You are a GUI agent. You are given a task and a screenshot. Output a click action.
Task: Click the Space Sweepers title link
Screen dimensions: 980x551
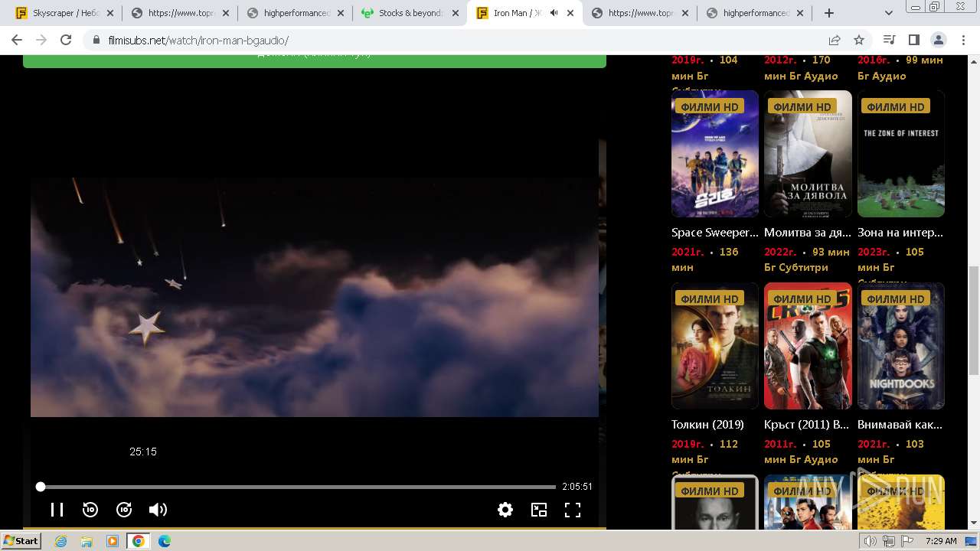click(x=715, y=233)
